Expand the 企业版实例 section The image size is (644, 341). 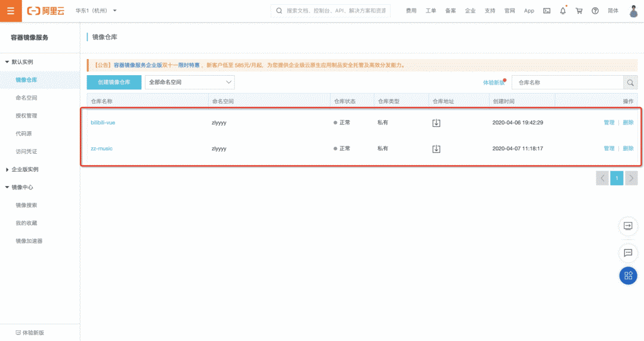[x=22, y=169]
